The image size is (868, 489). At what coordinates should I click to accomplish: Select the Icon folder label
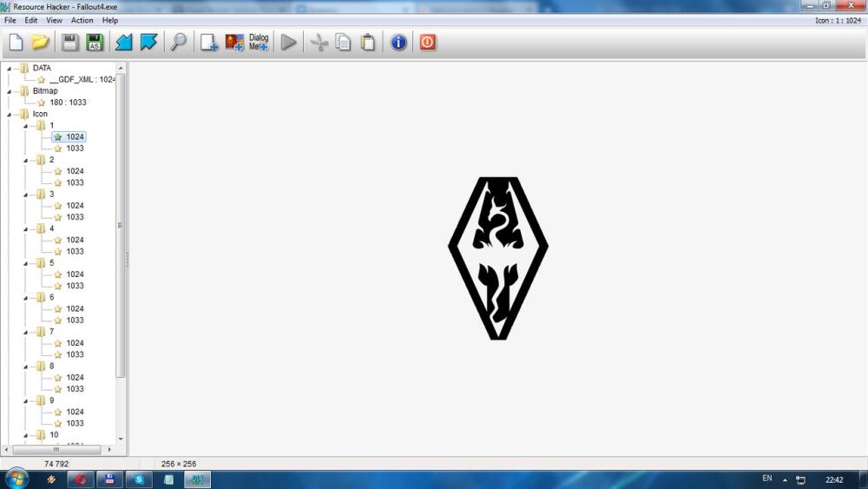coord(40,114)
